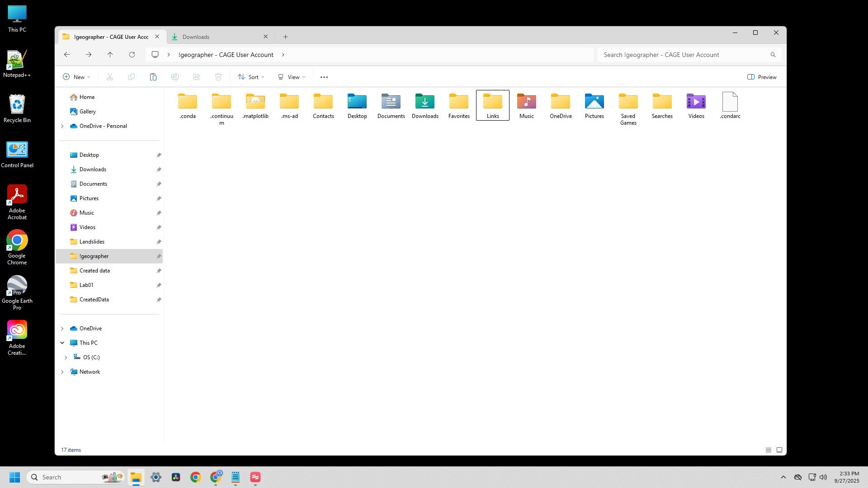
Task: Open the Sort dropdown
Action: click(251, 77)
